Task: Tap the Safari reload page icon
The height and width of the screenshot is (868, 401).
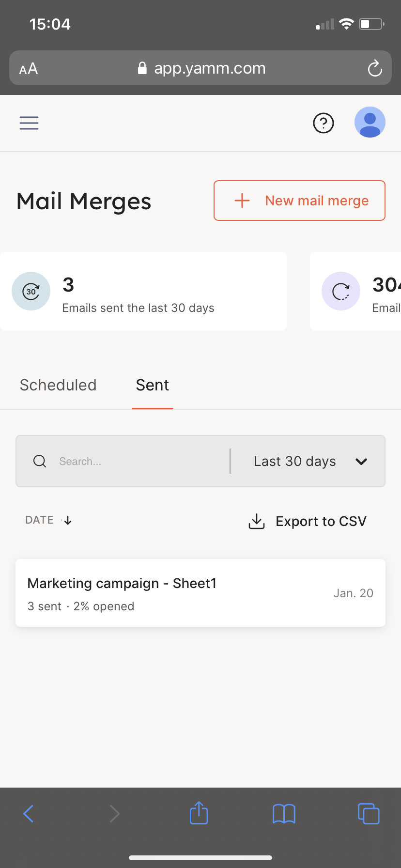Action: click(x=375, y=68)
